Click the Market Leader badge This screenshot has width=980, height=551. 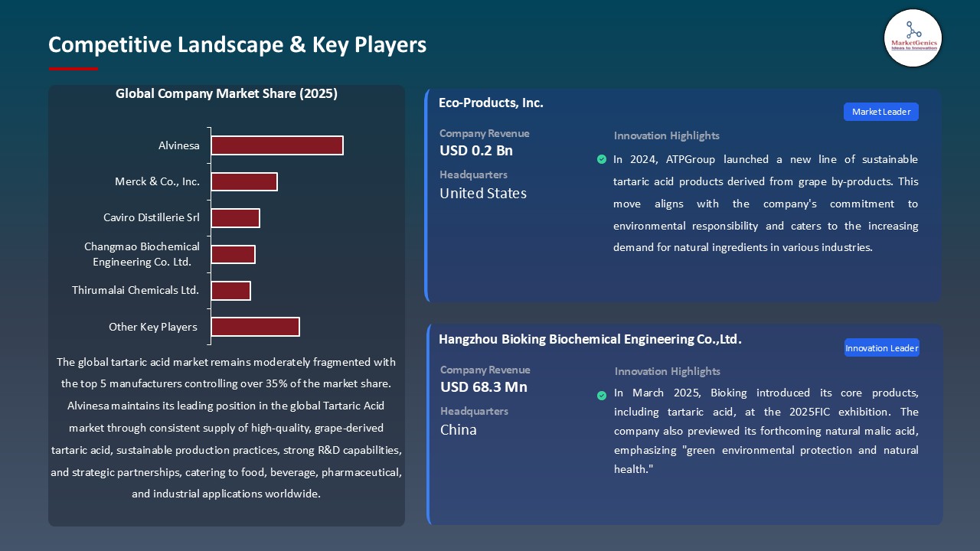pyautogui.click(x=880, y=112)
